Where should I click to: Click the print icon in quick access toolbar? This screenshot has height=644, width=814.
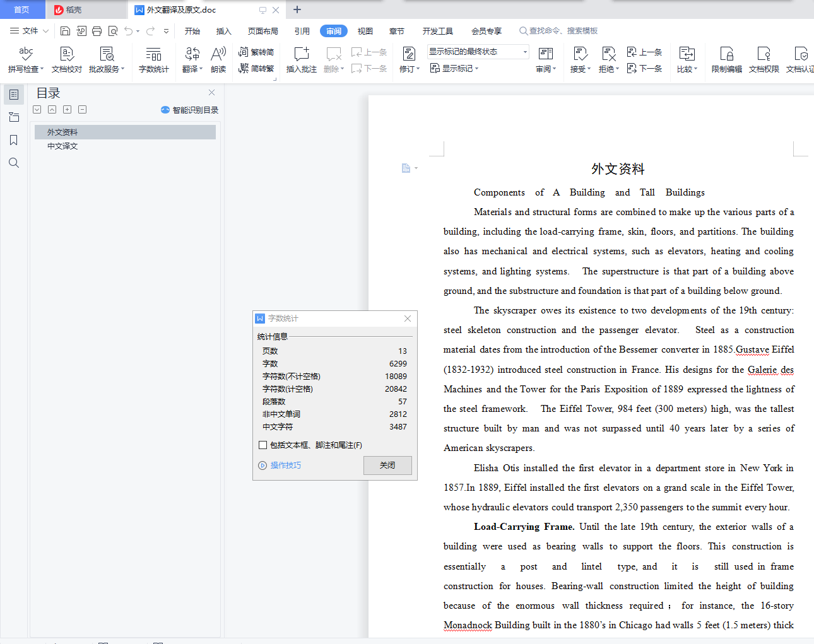coord(97,31)
